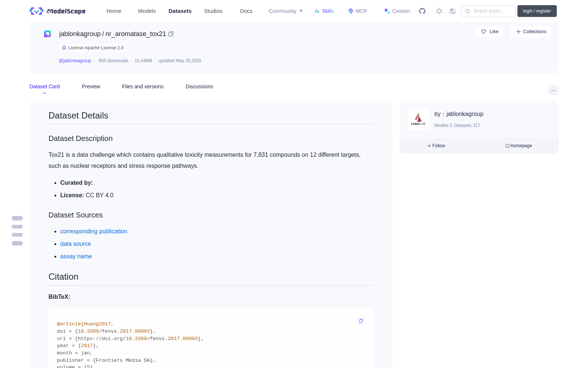
Task: Open the Skills link
Action: tap(324, 11)
